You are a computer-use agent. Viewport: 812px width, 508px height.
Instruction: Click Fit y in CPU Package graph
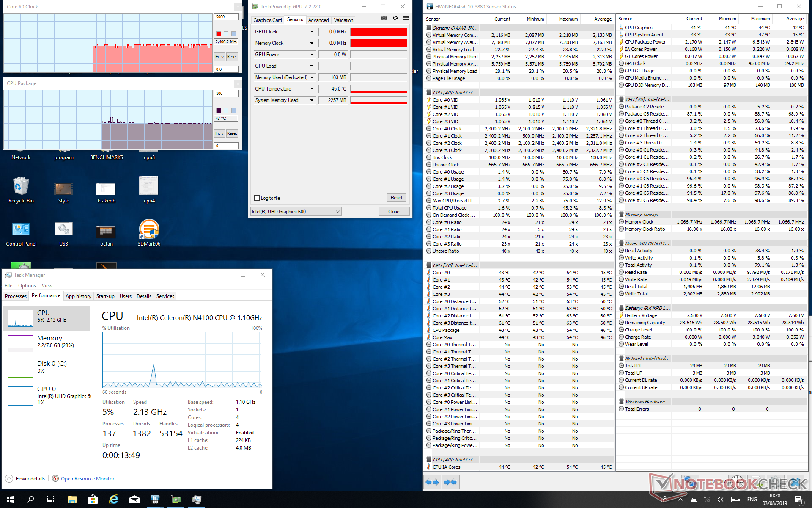[x=219, y=133]
